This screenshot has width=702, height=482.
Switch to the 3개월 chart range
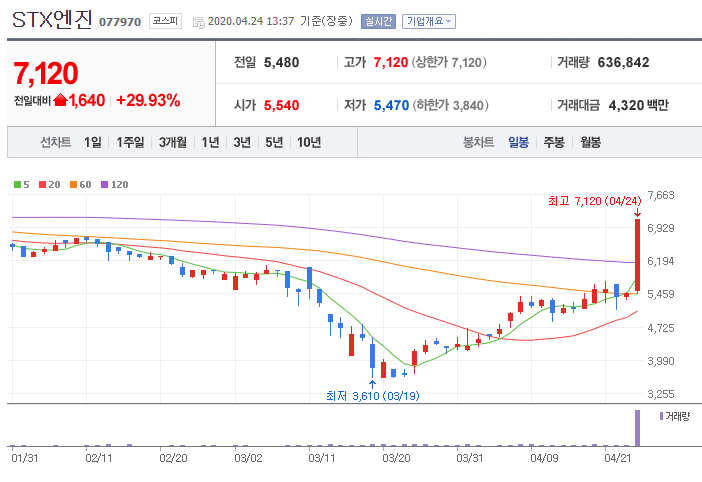click(173, 142)
